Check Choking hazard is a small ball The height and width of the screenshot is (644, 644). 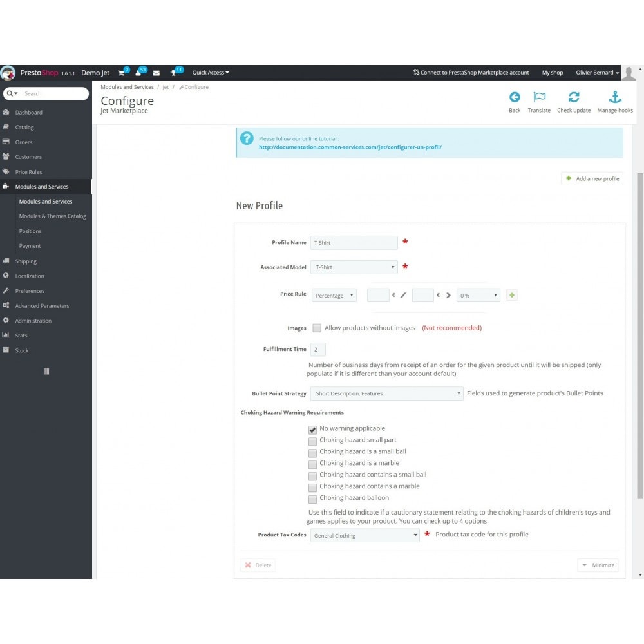click(312, 453)
